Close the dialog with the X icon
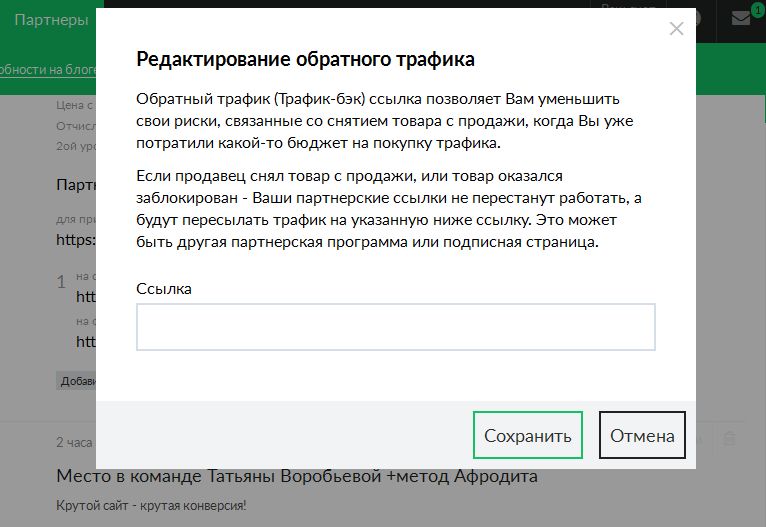Viewport: 766px width, 527px height. [x=676, y=29]
